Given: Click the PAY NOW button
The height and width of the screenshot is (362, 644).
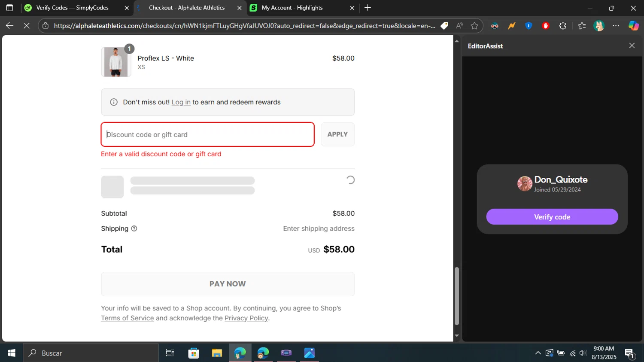Looking at the screenshot, I should pos(228,284).
